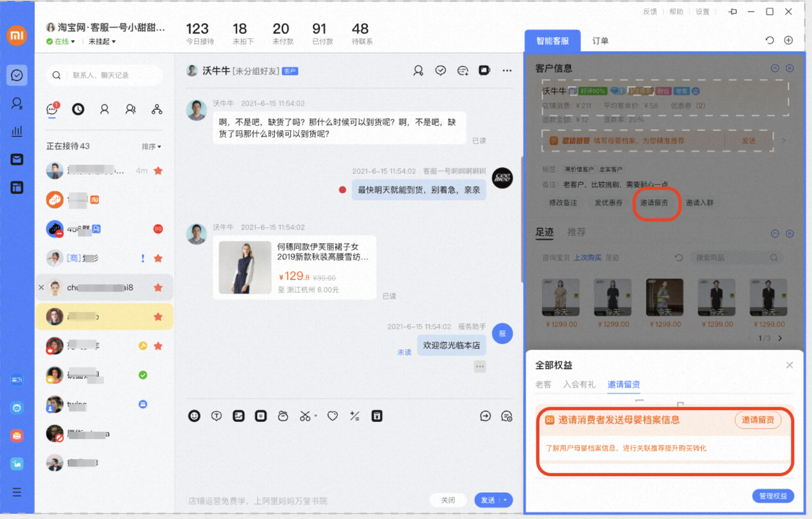Remove the chu…ai8 conversation with X
812x519 pixels.
pos(41,288)
